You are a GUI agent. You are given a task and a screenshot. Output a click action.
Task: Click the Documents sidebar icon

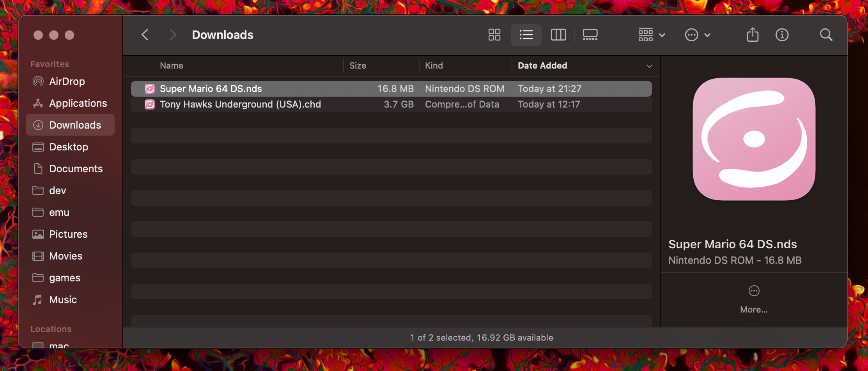tap(38, 169)
